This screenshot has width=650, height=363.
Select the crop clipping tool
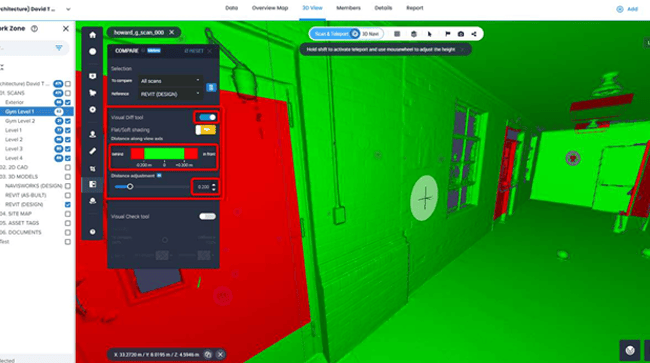pyautogui.click(x=92, y=169)
